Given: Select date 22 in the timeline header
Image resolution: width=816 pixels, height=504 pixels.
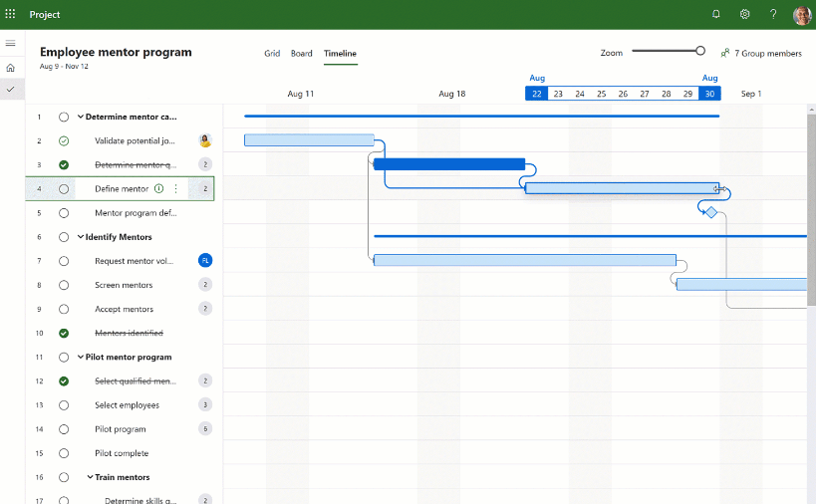Looking at the screenshot, I should pos(537,94).
